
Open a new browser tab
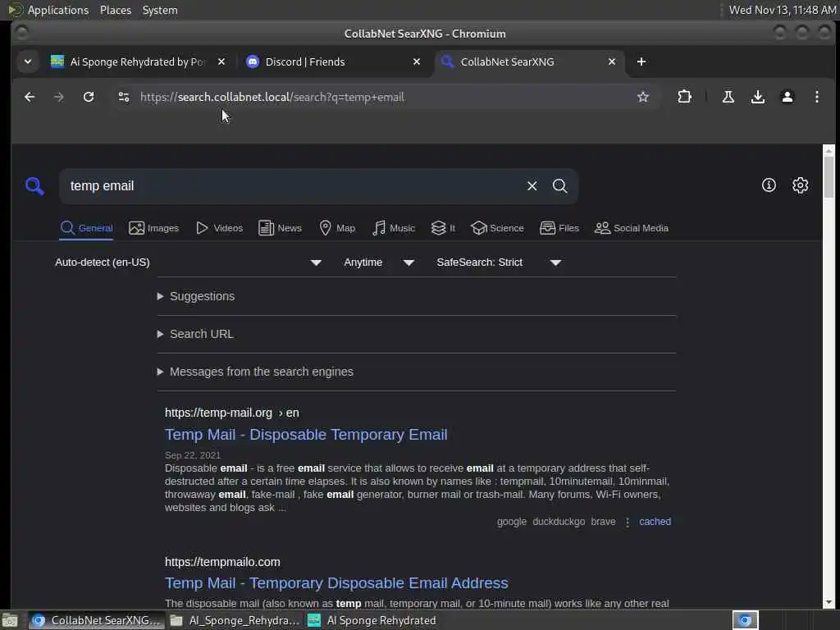tap(641, 62)
